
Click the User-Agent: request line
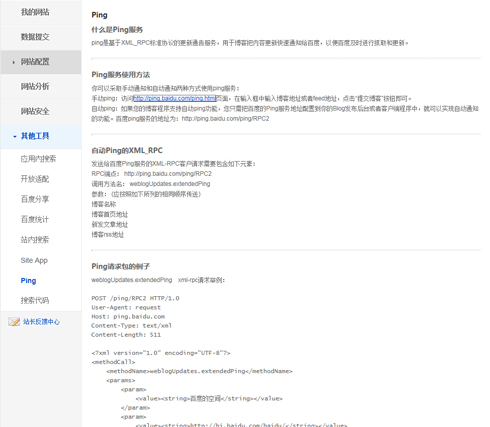tap(126, 307)
